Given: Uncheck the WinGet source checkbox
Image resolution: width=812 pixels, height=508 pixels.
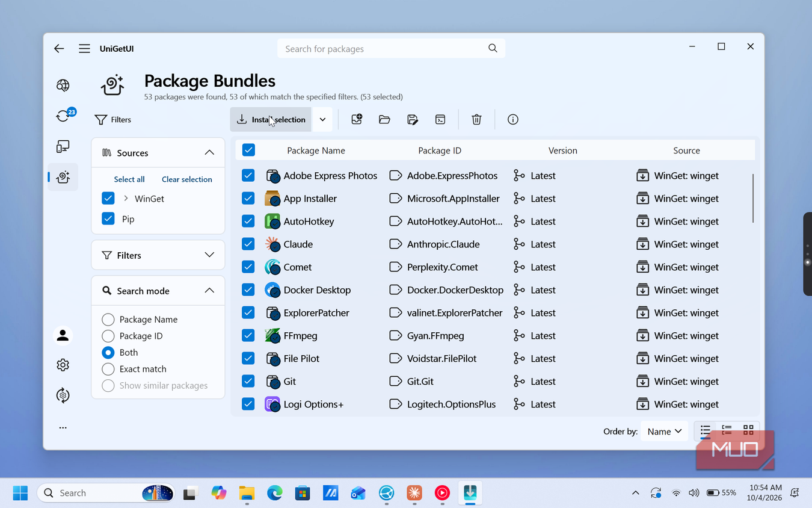Looking at the screenshot, I should (x=108, y=198).
